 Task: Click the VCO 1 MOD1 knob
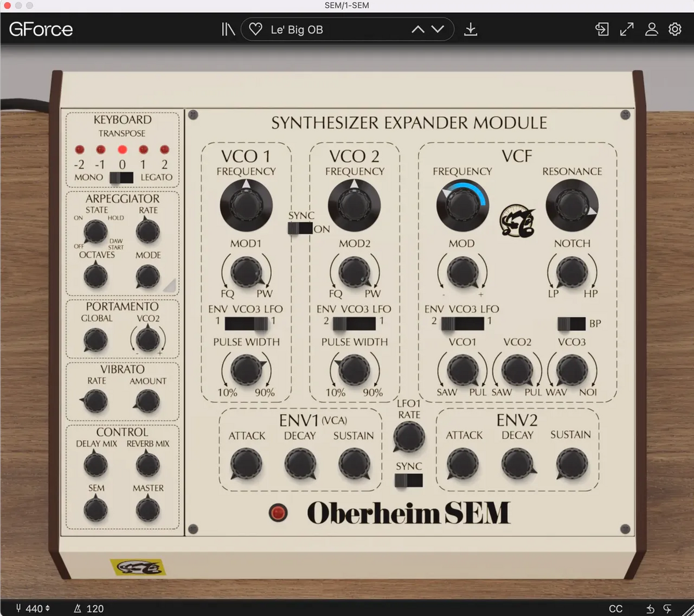pyautogui.click(x=246, y=272)
